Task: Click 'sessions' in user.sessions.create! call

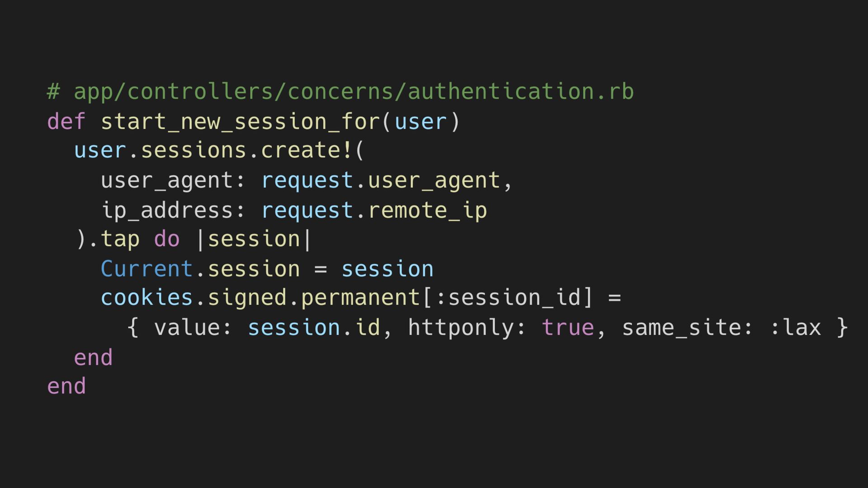Action: click(193, 150)
